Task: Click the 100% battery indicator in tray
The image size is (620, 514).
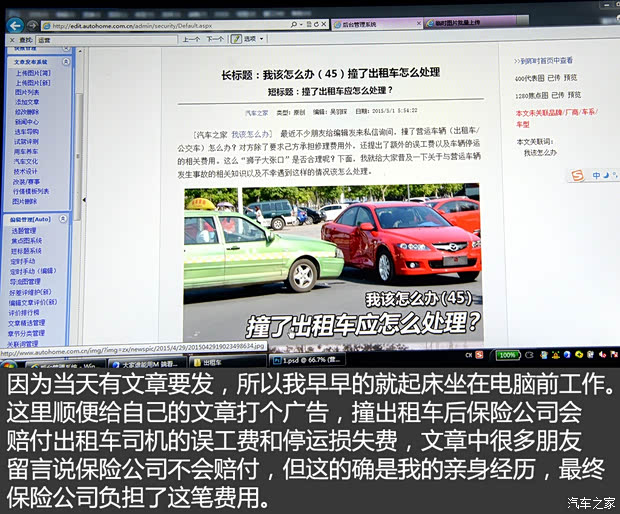Action: click(507, 355)
